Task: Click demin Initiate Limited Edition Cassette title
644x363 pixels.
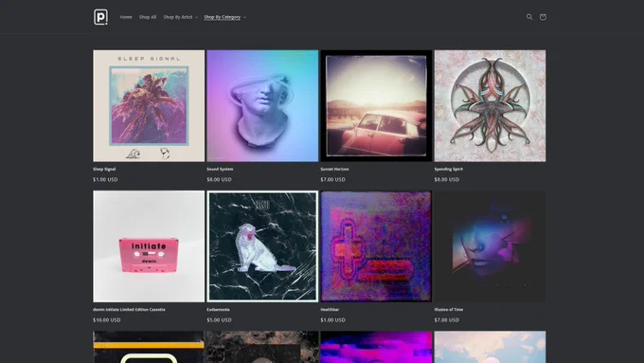Action: (x=129, y=310)
